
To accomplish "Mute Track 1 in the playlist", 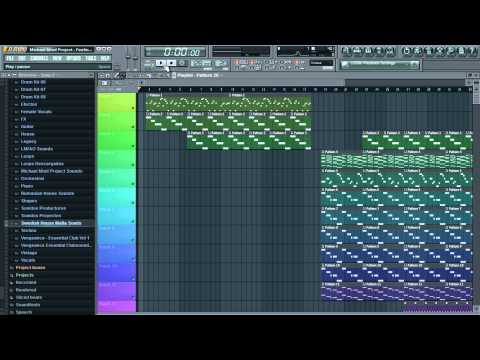I will point(133,108).
